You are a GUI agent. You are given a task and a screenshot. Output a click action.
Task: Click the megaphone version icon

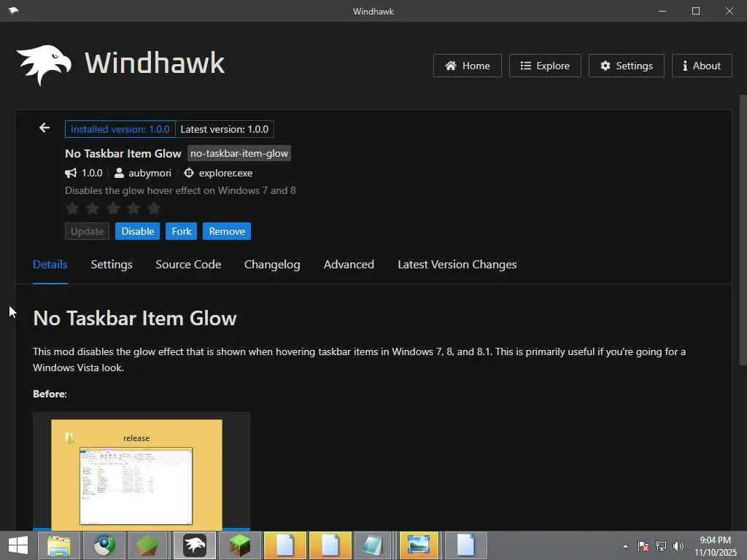[x=71, y=173]
